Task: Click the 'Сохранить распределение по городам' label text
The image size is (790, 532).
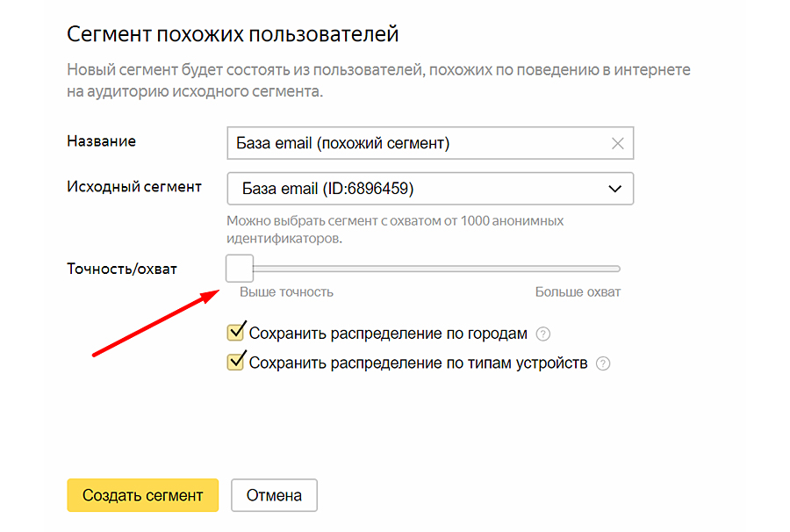Action: pos(388,334)
